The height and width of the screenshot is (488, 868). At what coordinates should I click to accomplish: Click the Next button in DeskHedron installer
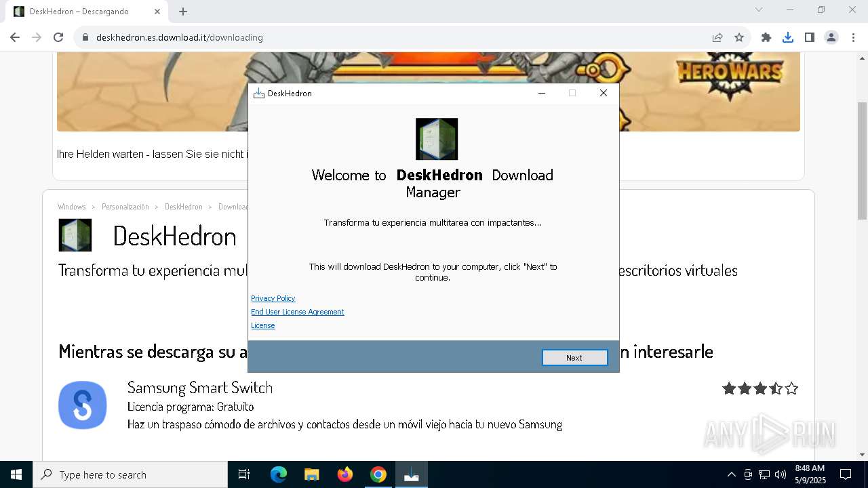574,358
